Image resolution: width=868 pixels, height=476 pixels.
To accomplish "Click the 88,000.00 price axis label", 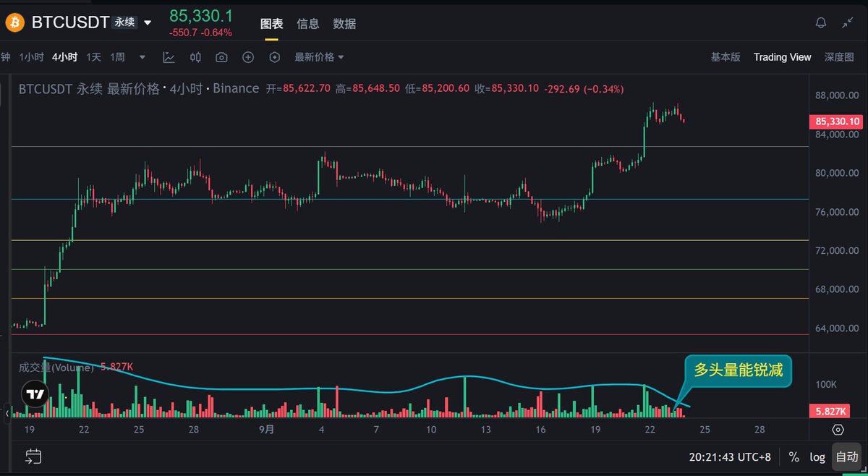I will tap(838, 95).
